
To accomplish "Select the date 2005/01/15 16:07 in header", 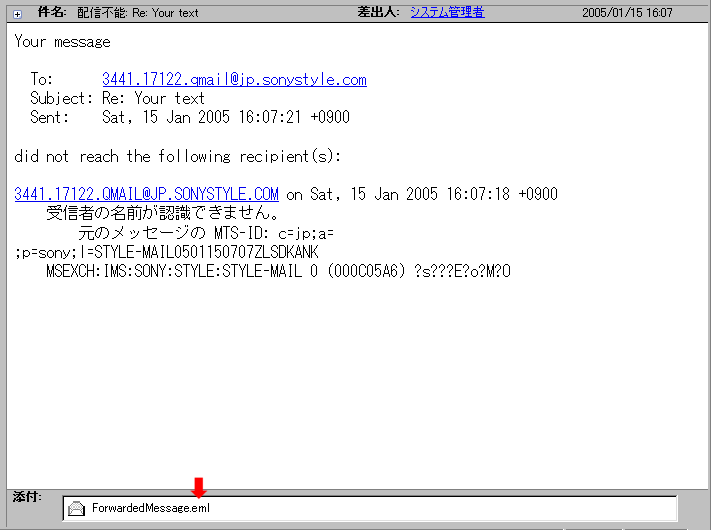I will [x=627, y=13].
